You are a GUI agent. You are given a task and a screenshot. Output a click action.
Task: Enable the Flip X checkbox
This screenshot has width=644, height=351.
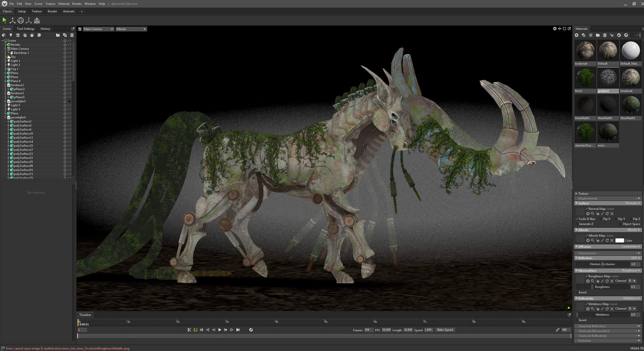[601, 219]
